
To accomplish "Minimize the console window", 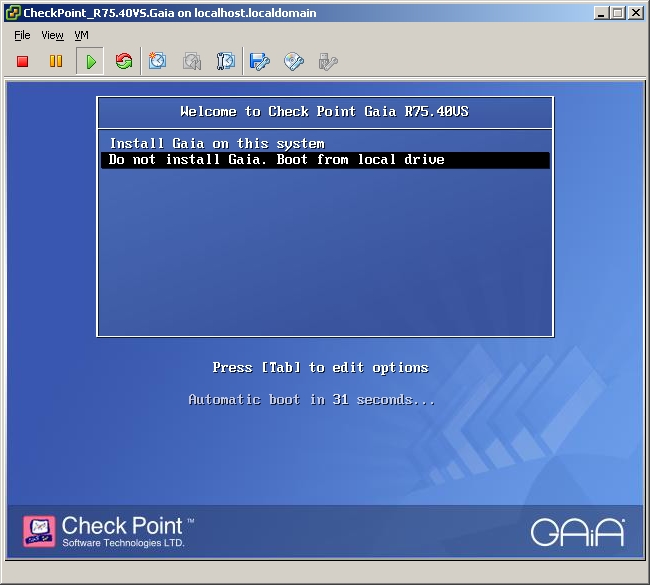I will coord(601,13).
